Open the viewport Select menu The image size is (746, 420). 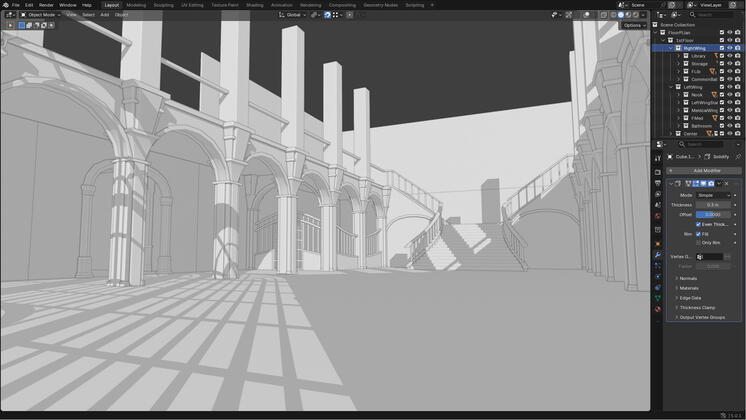88,15
